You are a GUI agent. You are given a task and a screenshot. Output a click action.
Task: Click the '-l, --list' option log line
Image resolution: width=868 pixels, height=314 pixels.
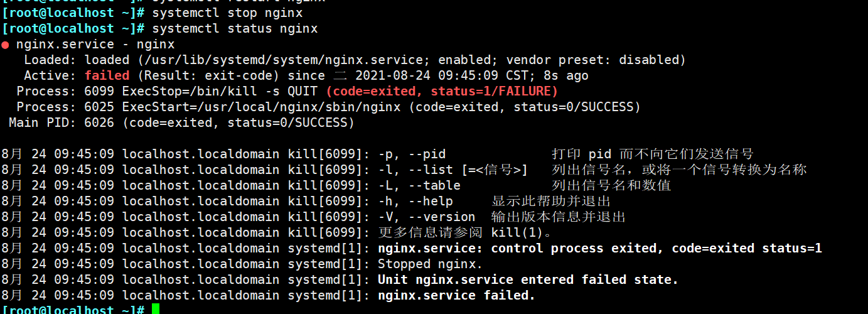click(404, 170)
